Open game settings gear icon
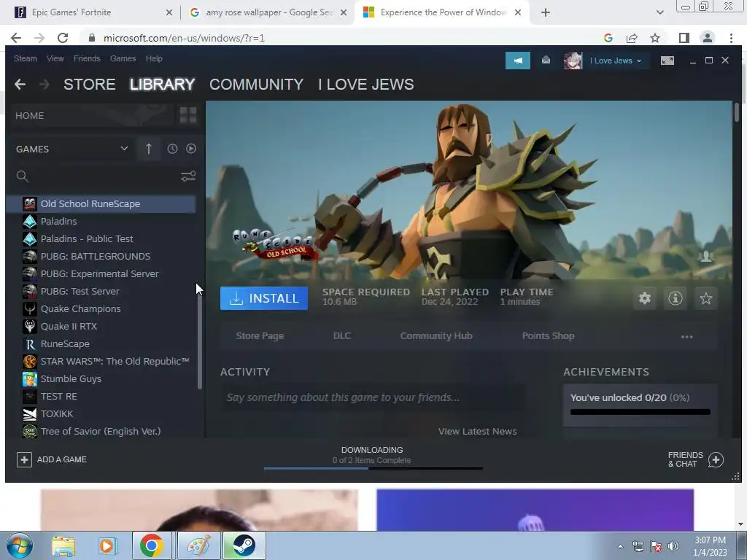This screenshot has width=747, height=560. (x=645, y=298)
